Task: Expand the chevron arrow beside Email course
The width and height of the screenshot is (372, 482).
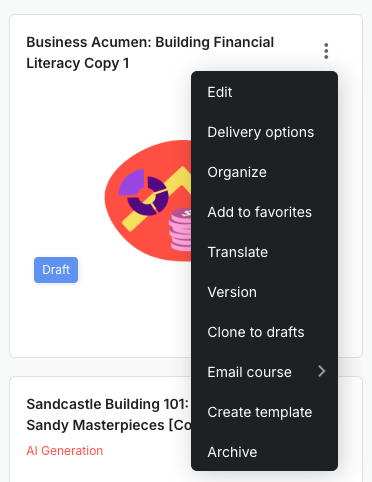Action: 322,371
